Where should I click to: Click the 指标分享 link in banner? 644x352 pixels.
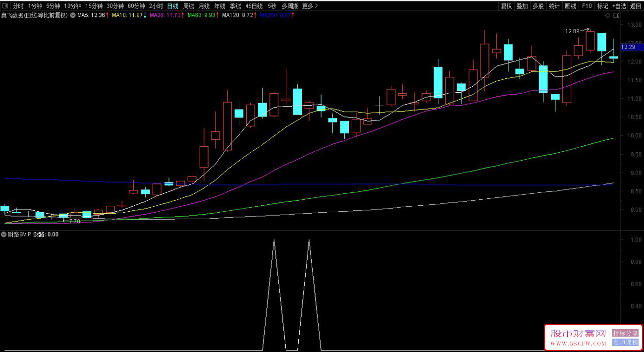tap(625, 333)
